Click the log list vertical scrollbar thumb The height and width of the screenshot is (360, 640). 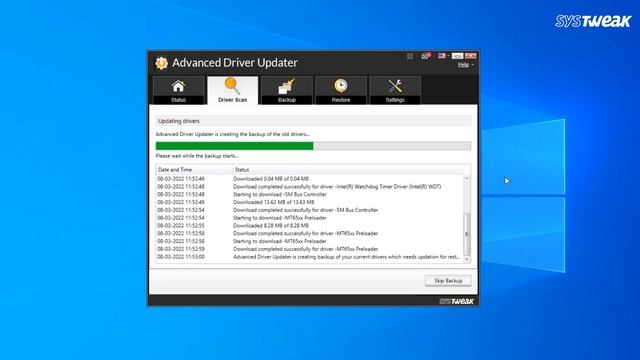pyautogui.click(x=467, y=234)
